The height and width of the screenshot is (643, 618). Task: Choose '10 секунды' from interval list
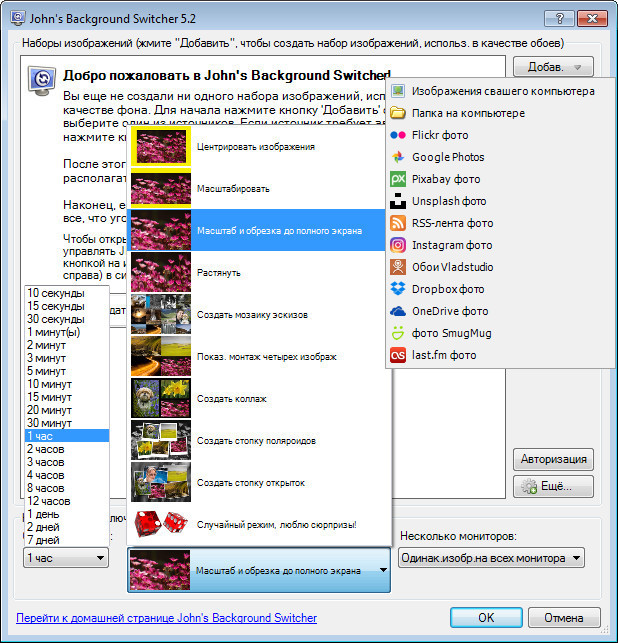tap(67, 293)
